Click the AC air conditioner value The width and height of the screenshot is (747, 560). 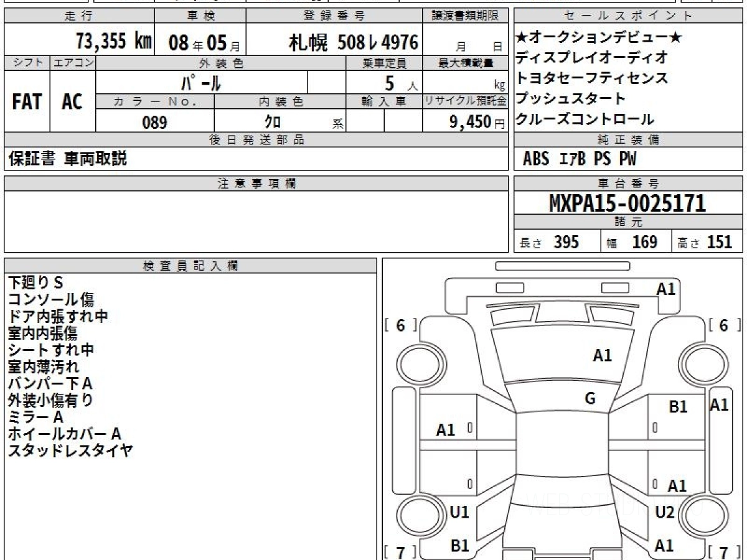pos(72,102)
